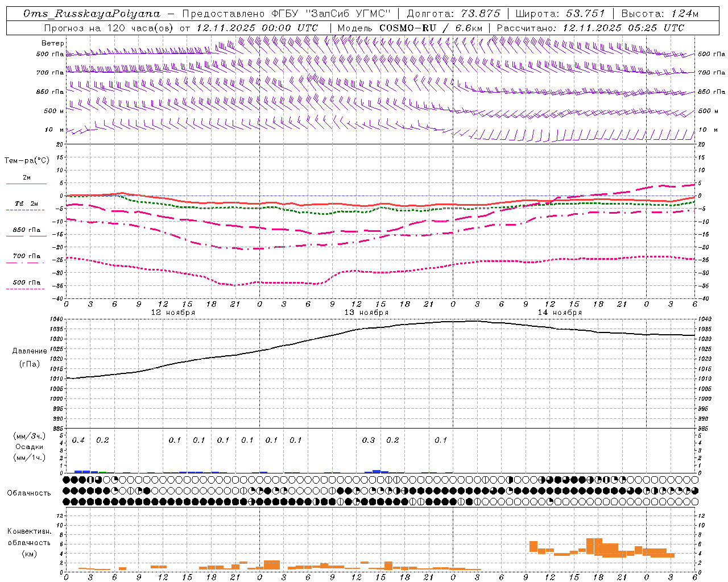
Task: Select the 'Долгота: 73.875' header value
Action: tap(454, 14)
